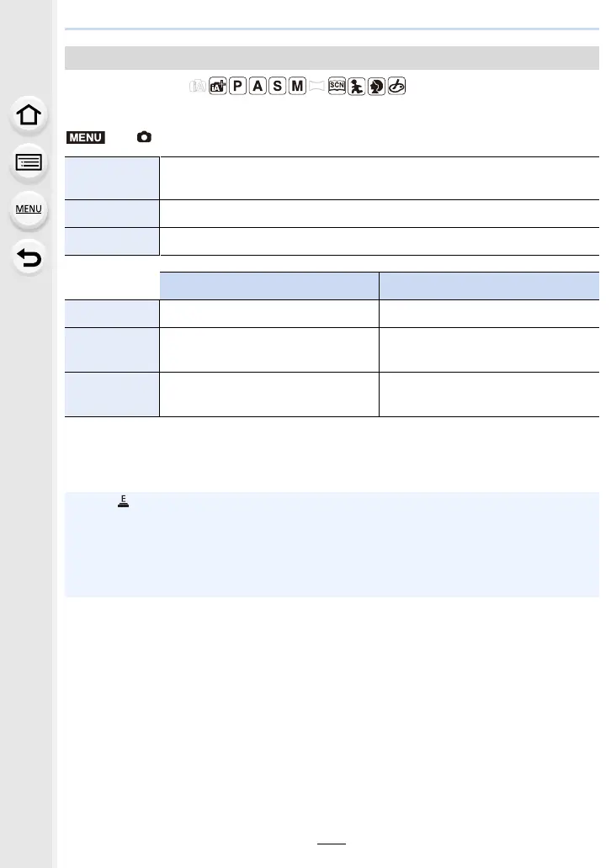
Task: Select the greyed-out Intelligent Auto (iA) mode icon
Action: point(198,87)
